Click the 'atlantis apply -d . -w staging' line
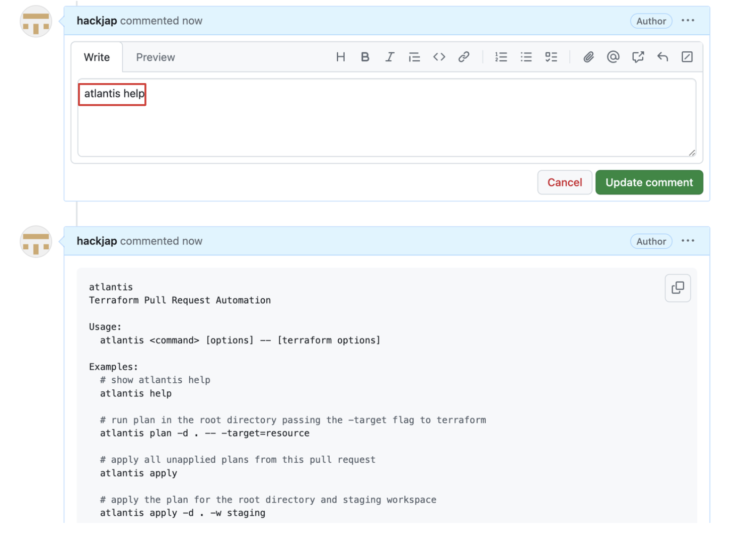 pyautogui.click(x=183, y=513)
